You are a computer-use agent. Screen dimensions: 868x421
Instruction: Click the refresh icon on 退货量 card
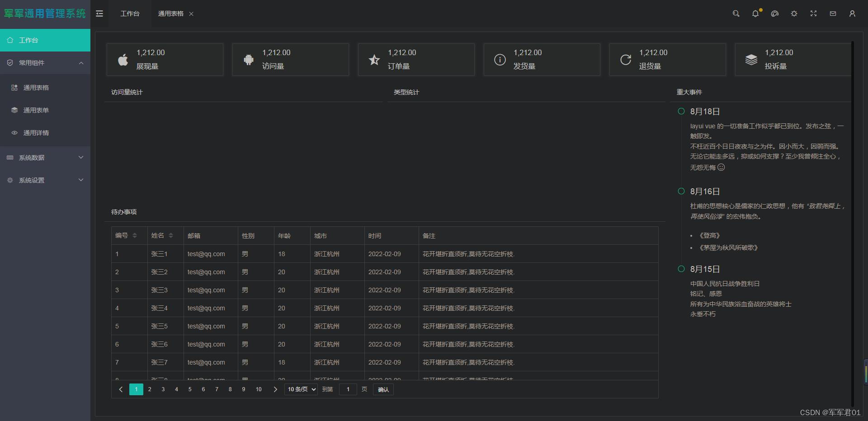(626, 60)
